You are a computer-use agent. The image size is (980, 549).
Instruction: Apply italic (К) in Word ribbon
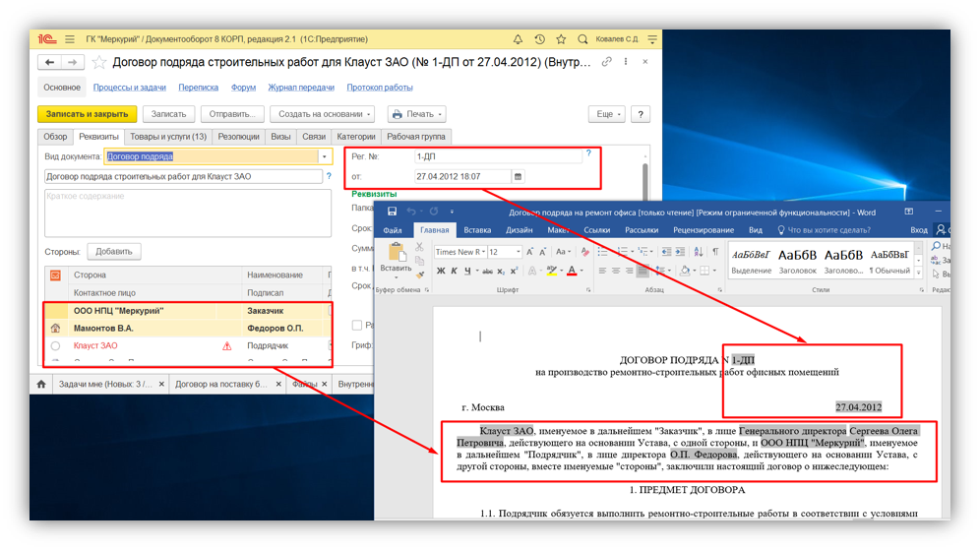455,271
